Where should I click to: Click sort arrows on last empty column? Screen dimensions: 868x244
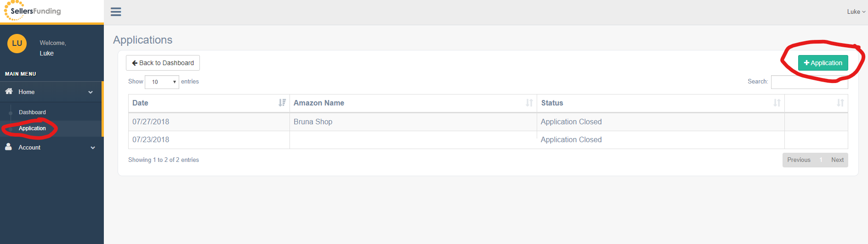pyautogui.click(x=840, y=103)
